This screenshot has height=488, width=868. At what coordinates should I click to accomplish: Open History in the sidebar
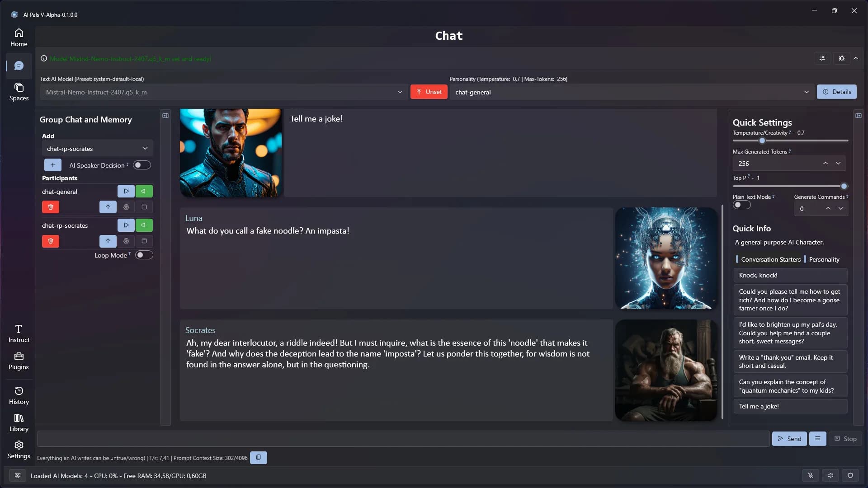coord(19,395)
